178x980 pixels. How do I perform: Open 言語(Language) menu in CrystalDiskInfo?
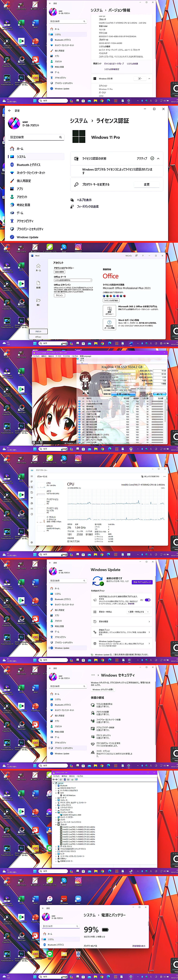tap(85, 356)
